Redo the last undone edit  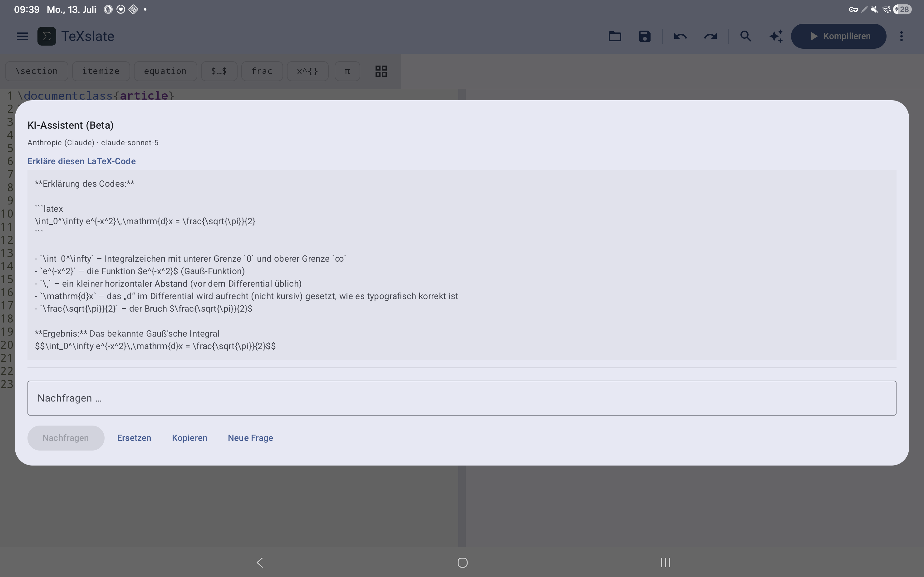tap(710, 36)
